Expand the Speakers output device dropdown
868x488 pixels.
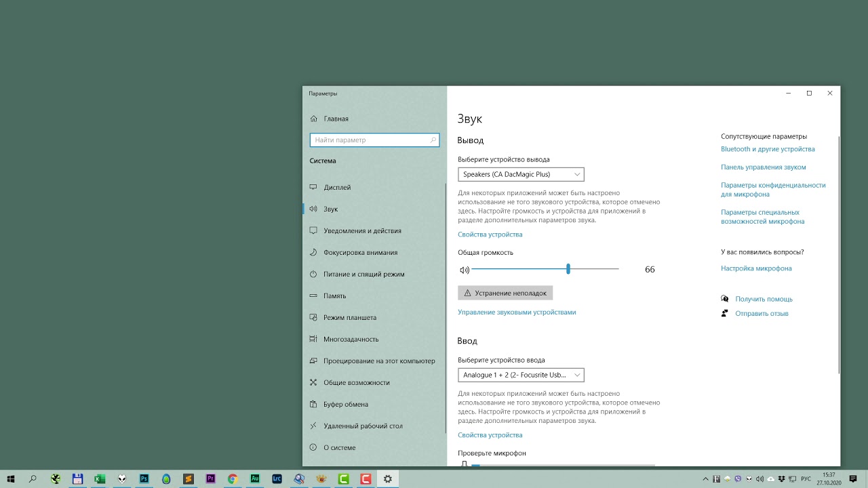(521, 174)
